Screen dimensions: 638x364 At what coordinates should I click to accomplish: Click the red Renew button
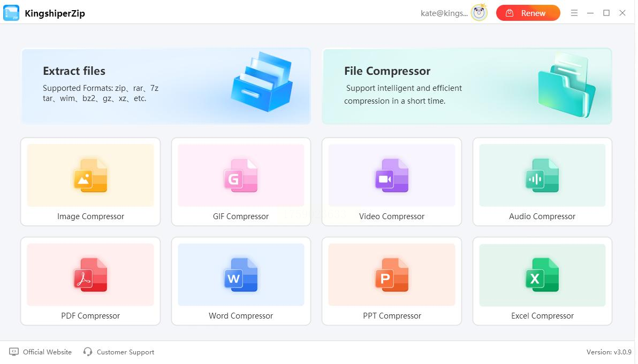[x=528, y=13]
